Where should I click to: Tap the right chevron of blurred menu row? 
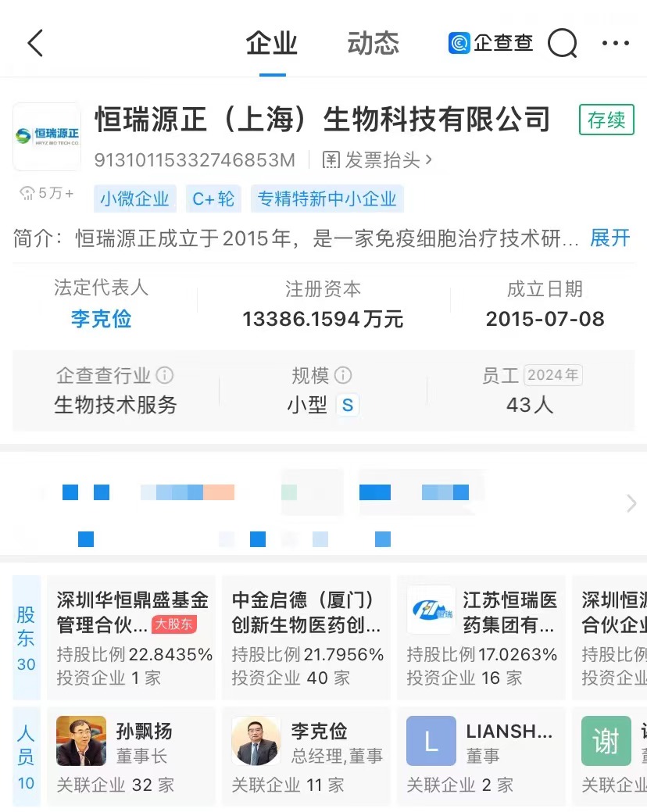(x=631, y=503)
